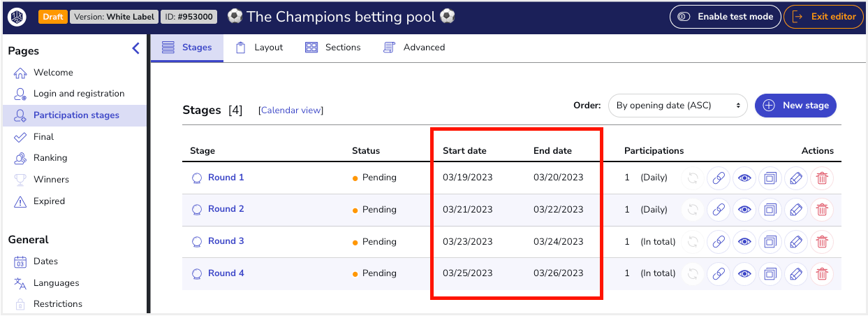The image size is (868, 316).
Task: Switch to the Advanced tab
Action: click(414, 48)
